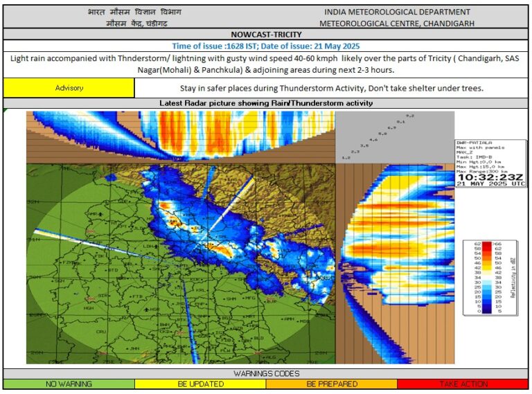Click the airport symbol beside LDH label
The image size is (532, 394).
[155, 246]
